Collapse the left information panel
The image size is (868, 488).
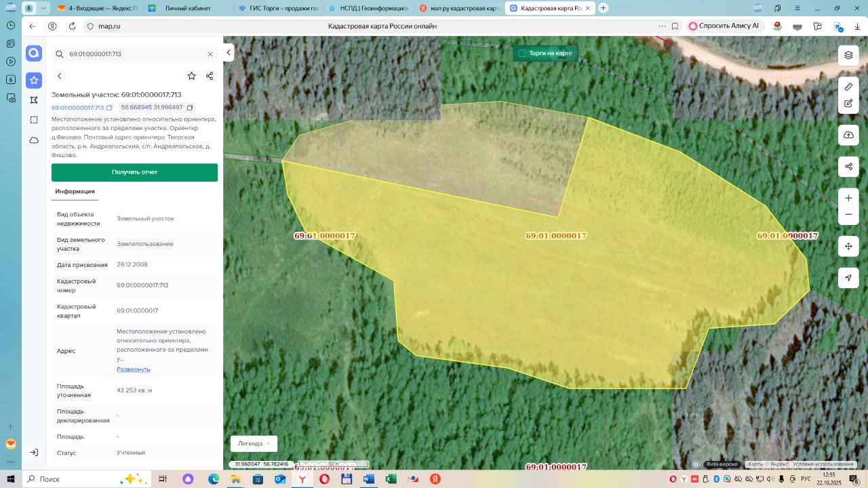[x=229, y=52]
